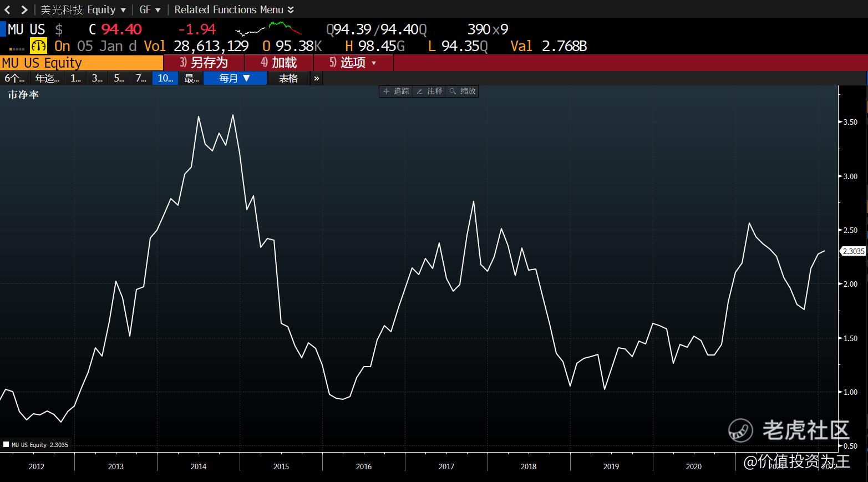Open the 每月 periodicity dropdown
The width and height of the screenshot is (868, 482).
235,78
